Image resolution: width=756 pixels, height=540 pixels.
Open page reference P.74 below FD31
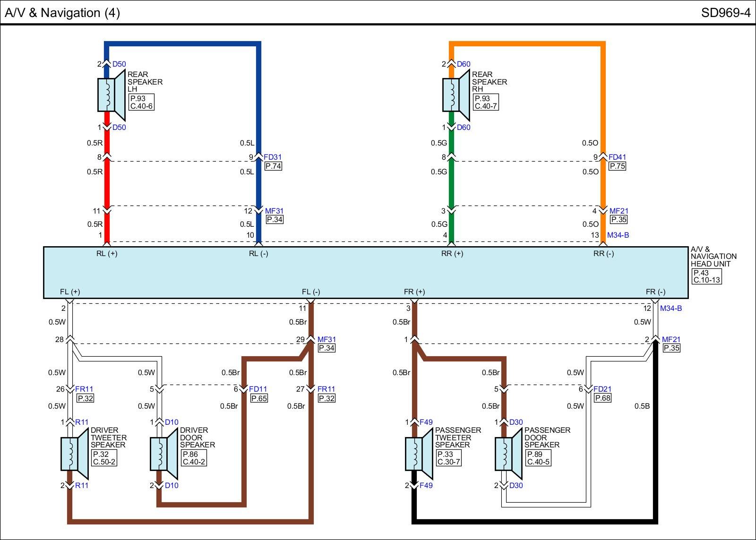(273, 166)
